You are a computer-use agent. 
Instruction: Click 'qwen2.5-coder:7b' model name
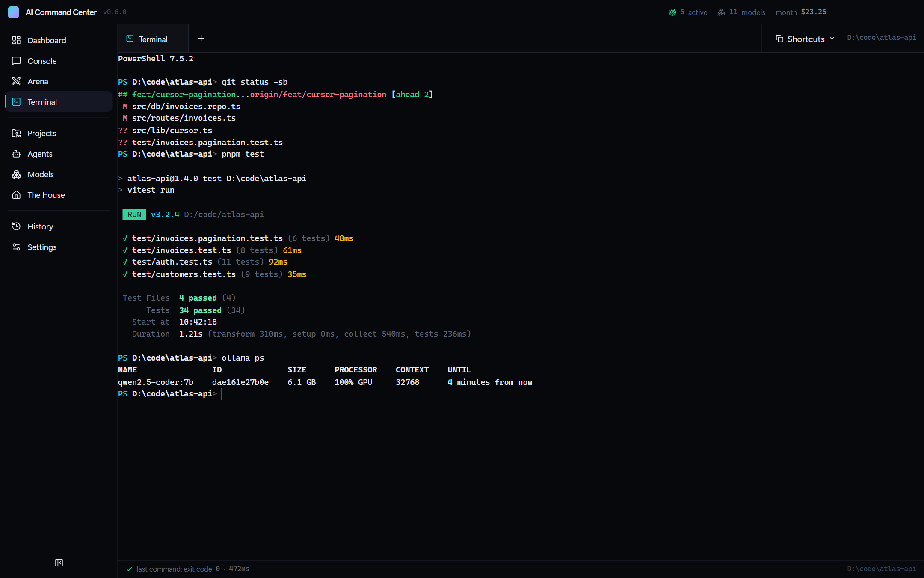[156, 382]
